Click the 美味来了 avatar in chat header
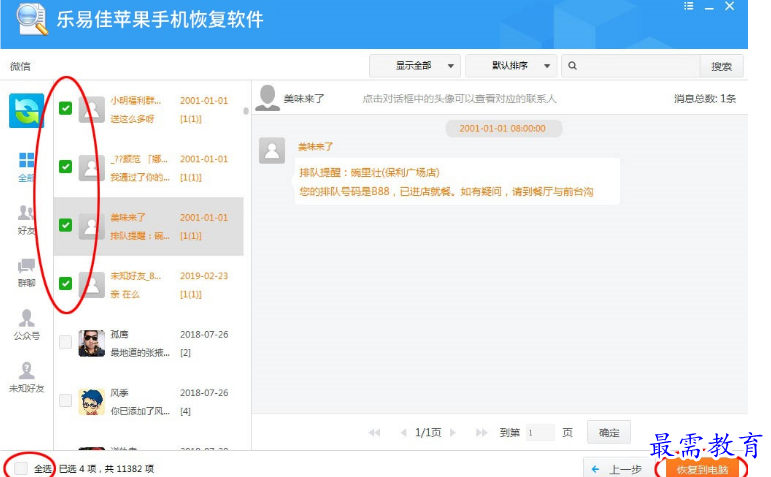The height and width of the screenshot is (477, 771). [x=267, y=98]
